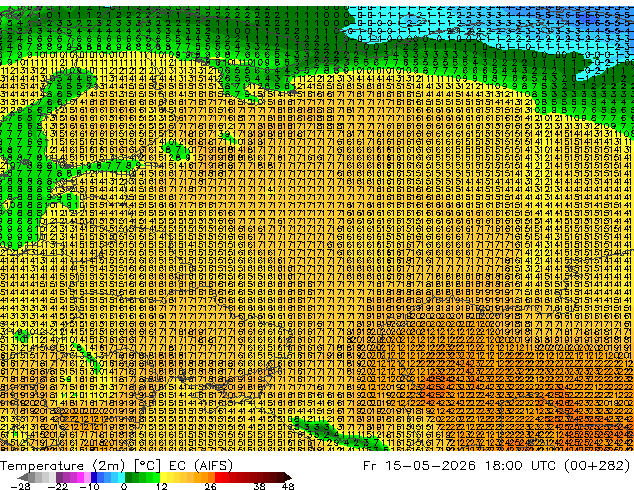Click the '[°C]' unit label
The width and height of the screenshot is (634, 490).
(148, 466)
